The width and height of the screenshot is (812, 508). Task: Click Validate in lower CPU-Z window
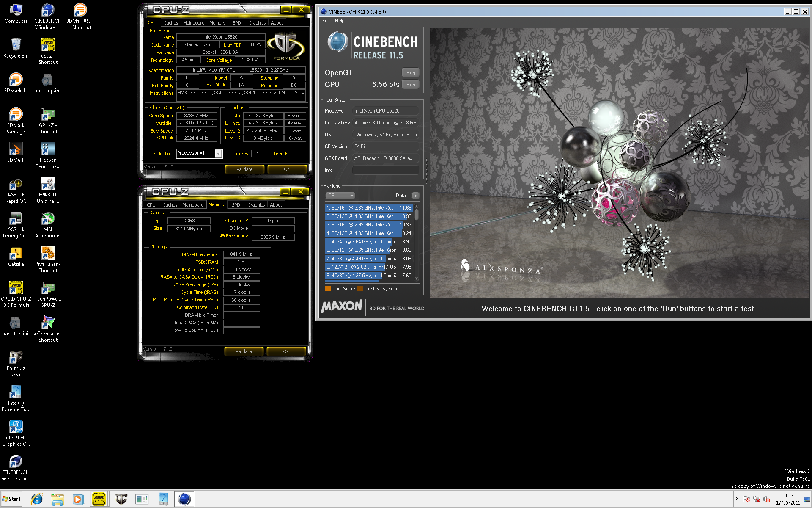coord(244,351)
